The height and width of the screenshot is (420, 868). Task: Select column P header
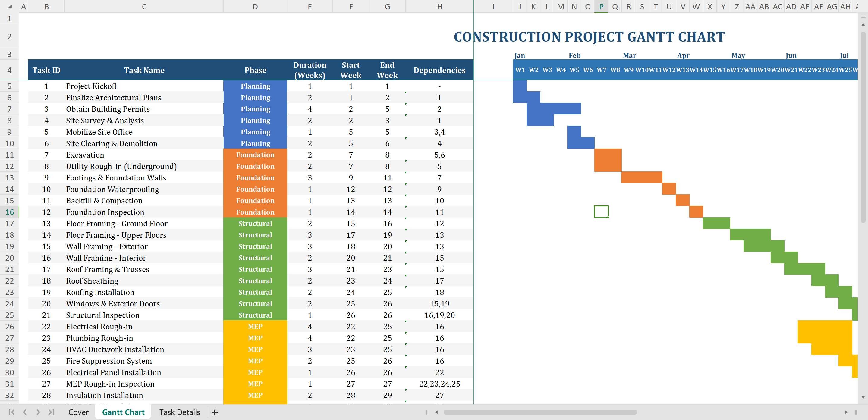pyautogui.click(x=601, y=7)
